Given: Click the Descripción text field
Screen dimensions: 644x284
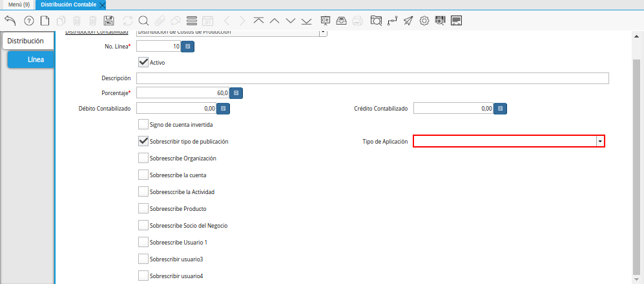Looking at the screenshot, I should pos(373,78).
